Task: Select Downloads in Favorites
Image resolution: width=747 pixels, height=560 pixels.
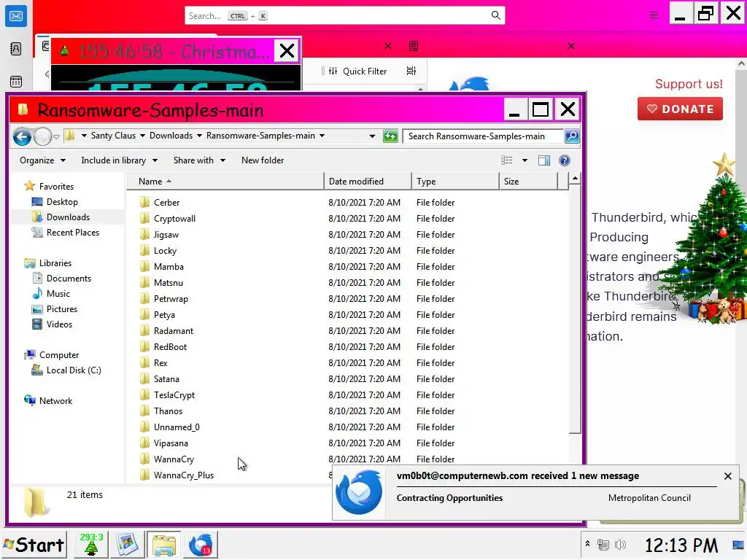Action: click(68, 217)
